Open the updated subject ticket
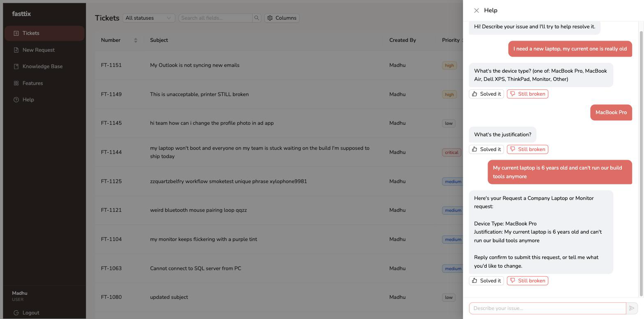 pyautogui.click(x=169, y=297)
